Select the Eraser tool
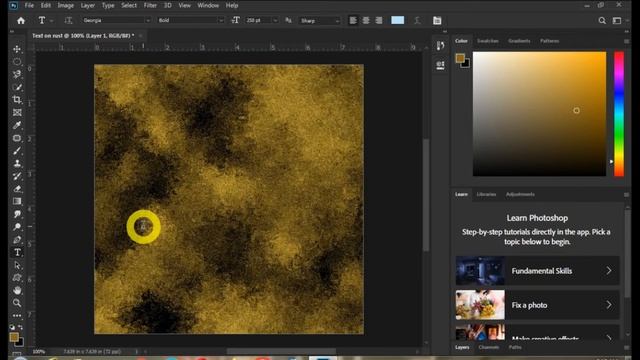 pyautogui.click(x=17, y=189)
